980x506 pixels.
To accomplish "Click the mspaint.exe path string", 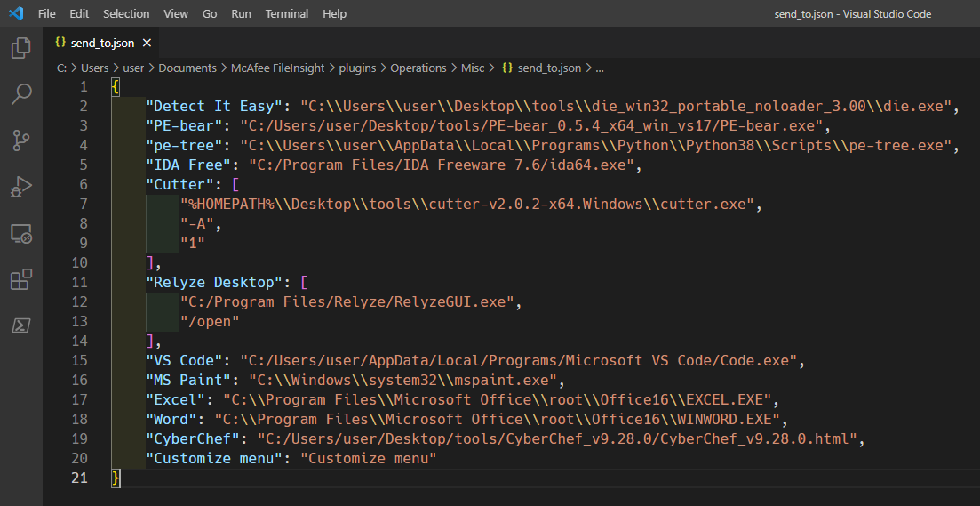I will pyautogui.click(x=403, y=380).
